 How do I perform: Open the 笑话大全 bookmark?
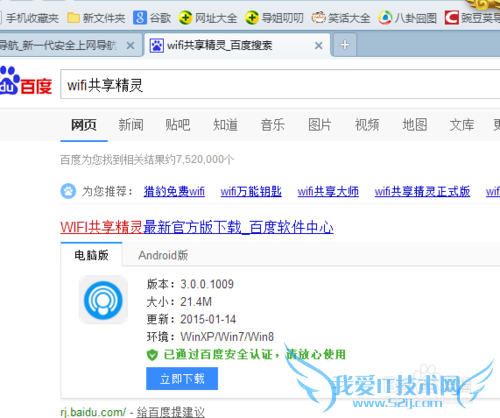click(x=341, y=18)
